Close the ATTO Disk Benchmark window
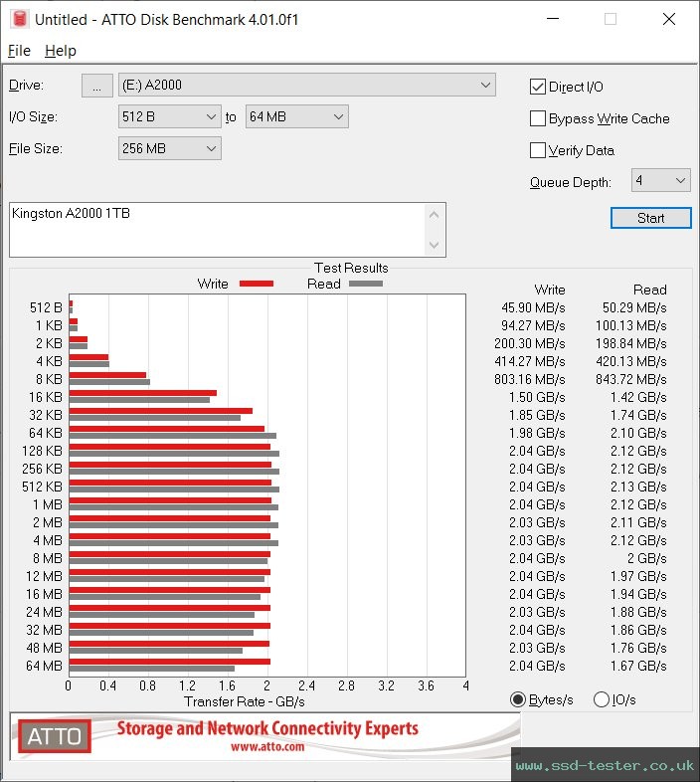Image resolution: width=700 pixels, height=782 pixels. [669, 19]
